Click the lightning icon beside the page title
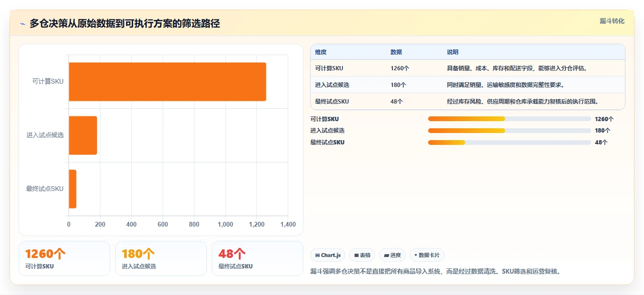The height and width of the screenshot is (295, 644). coord(22,24)
